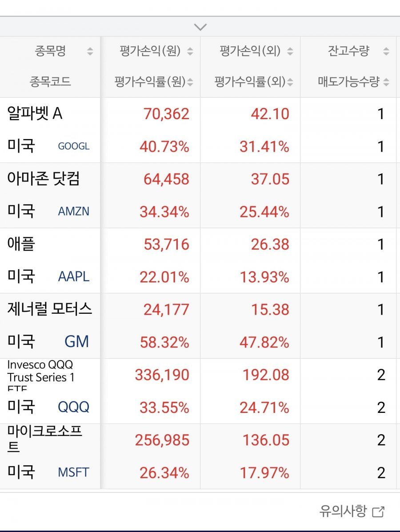This screenshot has width=400, height=532.
Task: Click the 종목코드 column header
Action: click(50, 82)
